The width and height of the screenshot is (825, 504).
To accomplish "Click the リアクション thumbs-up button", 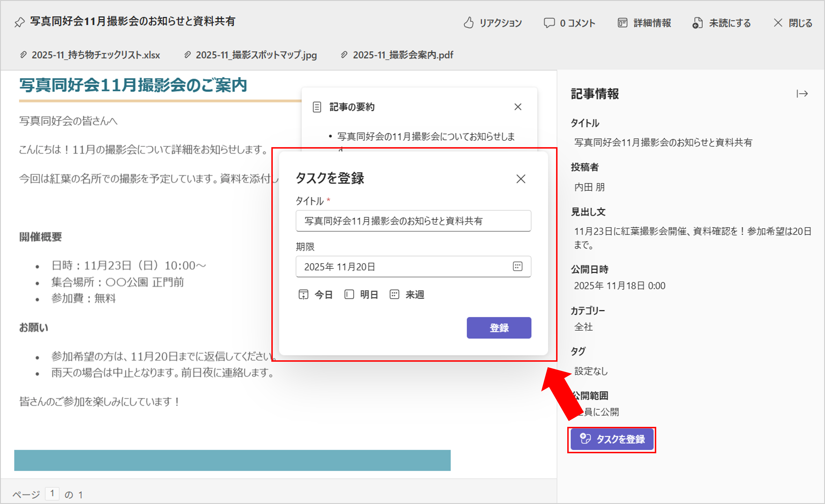I will (x=493, y=23).
